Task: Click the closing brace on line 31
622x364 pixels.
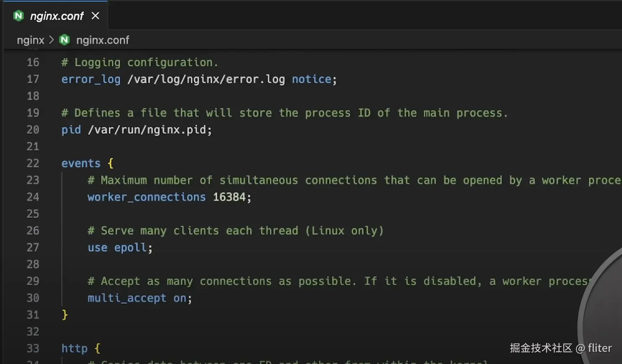Action: click(65, 315)
